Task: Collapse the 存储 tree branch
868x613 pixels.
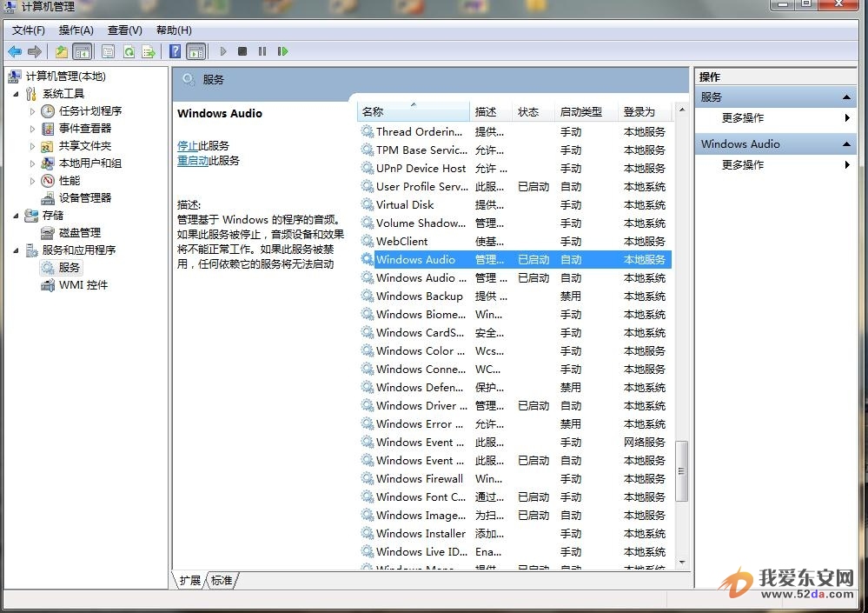Action: tap(16, 216)
